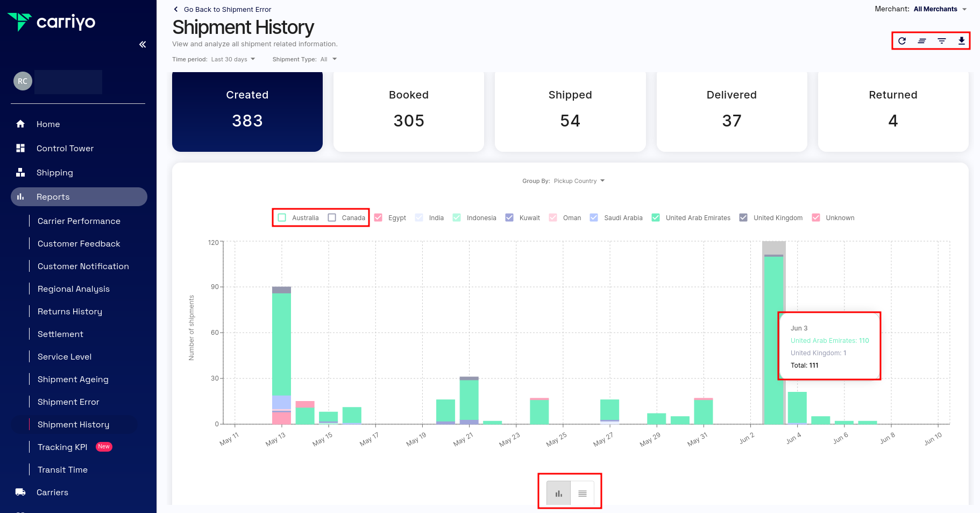Click the tall Jun 3 bar
The image size is (980, 513).
point(773,339)
